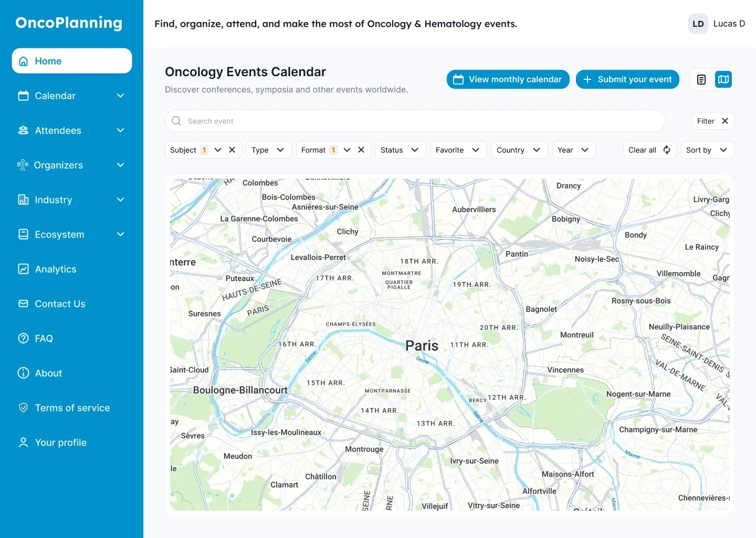Click Levallois-Perret label on the map
This screenshot has width=756, height=538.
[x=318, y=257]
